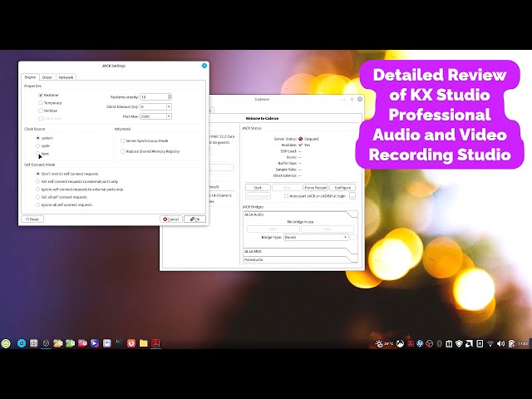Click the 'Stopped' server status text
The image size is (532, 399).
(311, 139)
